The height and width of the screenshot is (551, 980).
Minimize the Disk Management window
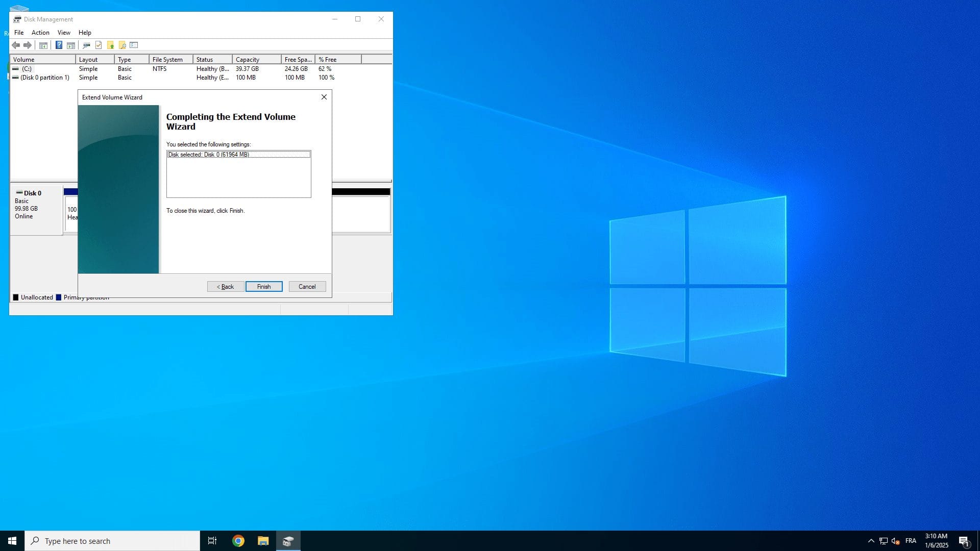click(x=335, y=19)
